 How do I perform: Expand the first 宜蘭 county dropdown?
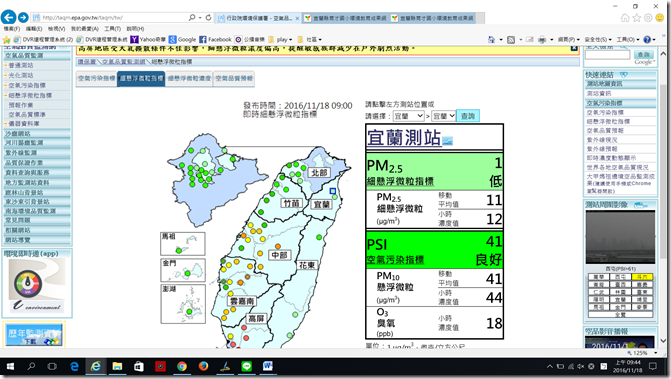tap(408, 116)
